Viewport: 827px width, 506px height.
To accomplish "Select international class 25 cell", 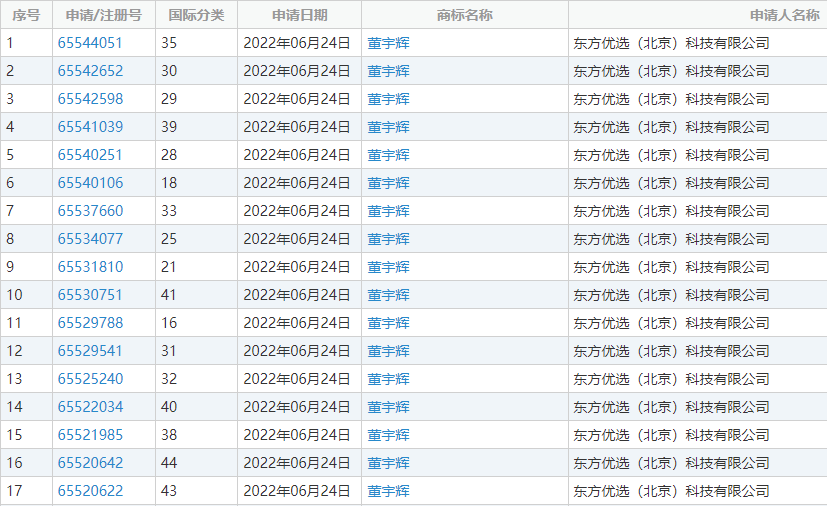I will [x=196, y=238].
